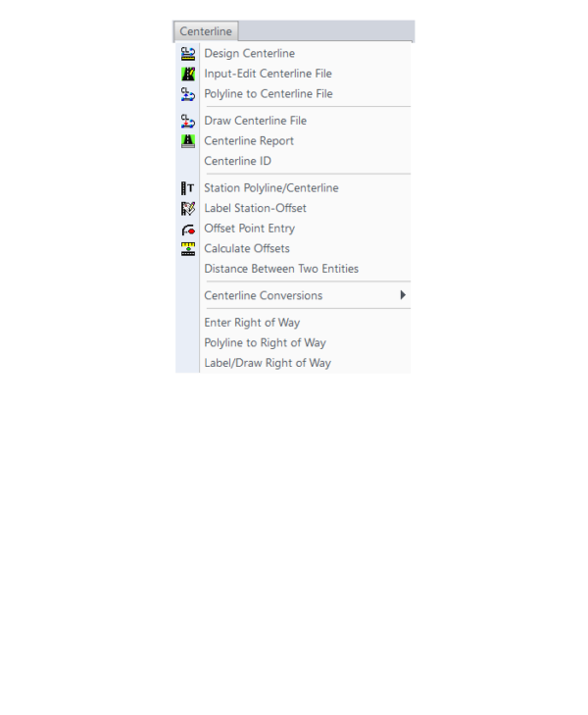Expand the Centerline Conversions submenu arrow
Screen dimensions: 588x715
[403, 295]
